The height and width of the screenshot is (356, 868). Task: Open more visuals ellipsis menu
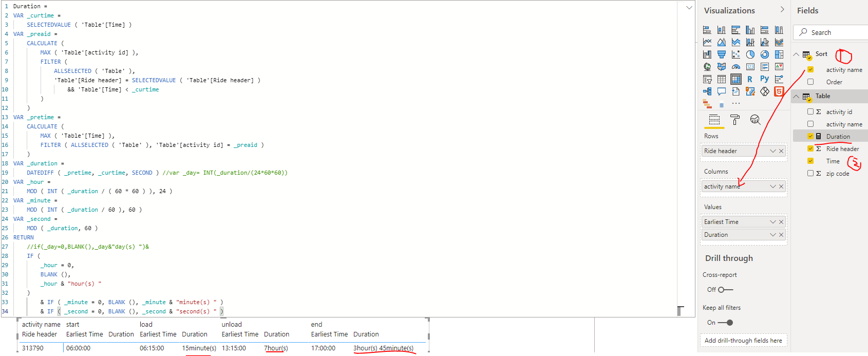pyautogui.click(x=736, y=104)
